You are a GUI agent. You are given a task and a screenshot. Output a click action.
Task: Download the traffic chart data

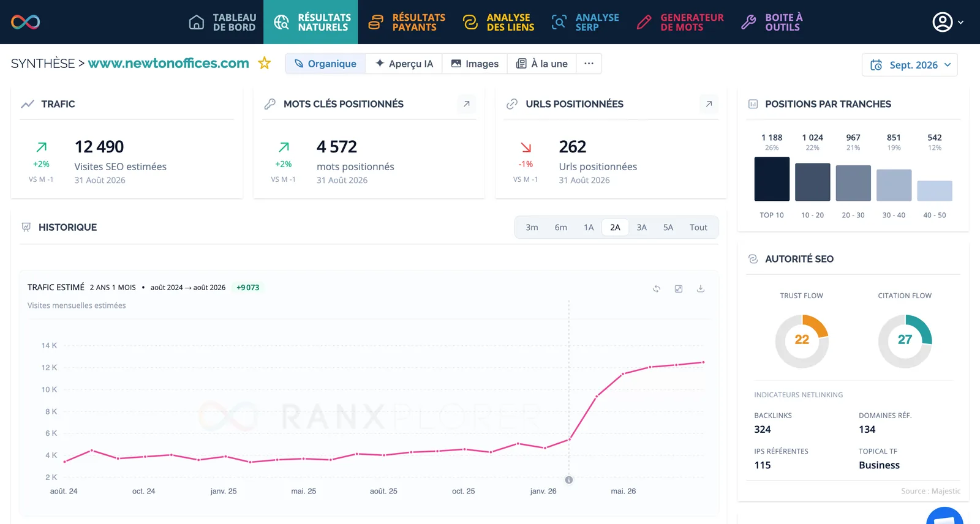(701, 288)
